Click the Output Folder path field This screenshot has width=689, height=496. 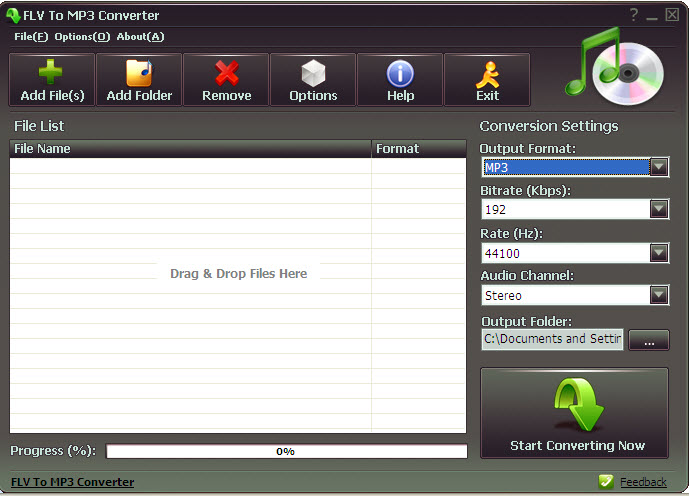point(552,339)
